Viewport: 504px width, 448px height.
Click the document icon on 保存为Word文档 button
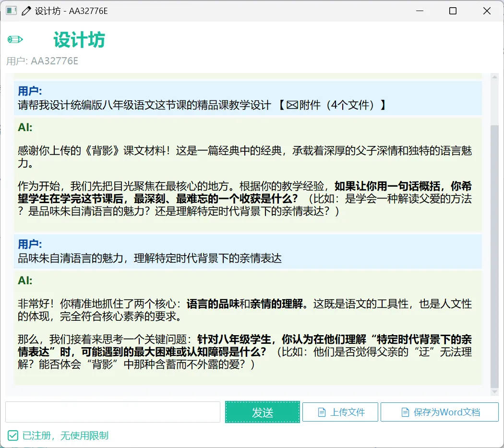[x=405, y=412]
